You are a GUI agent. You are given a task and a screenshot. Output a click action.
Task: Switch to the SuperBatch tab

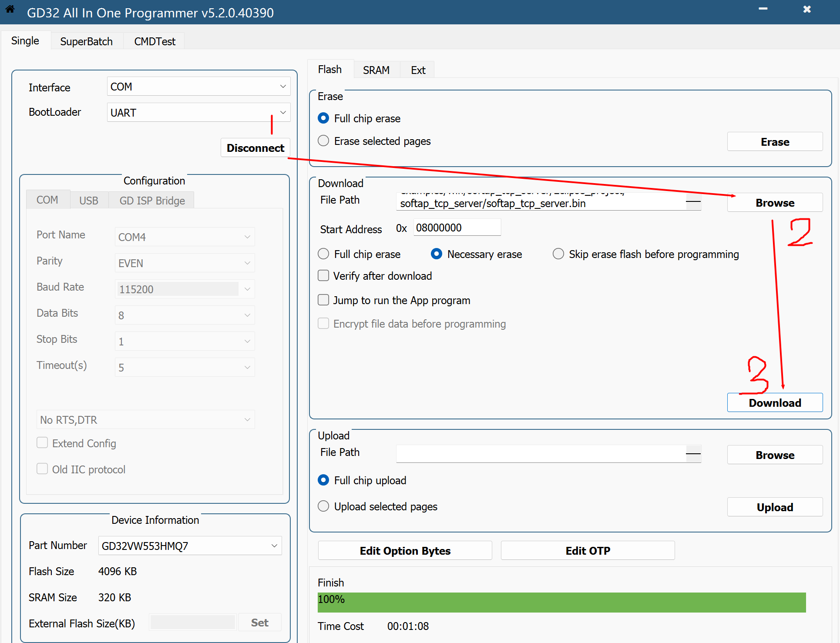click(x=87, y=41)
